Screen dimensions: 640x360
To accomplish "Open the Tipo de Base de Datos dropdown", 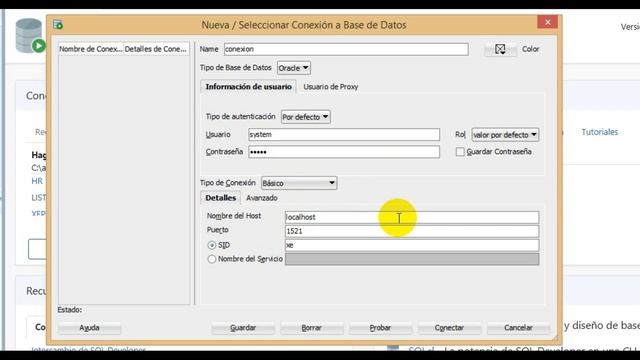I will pos(293,68).
